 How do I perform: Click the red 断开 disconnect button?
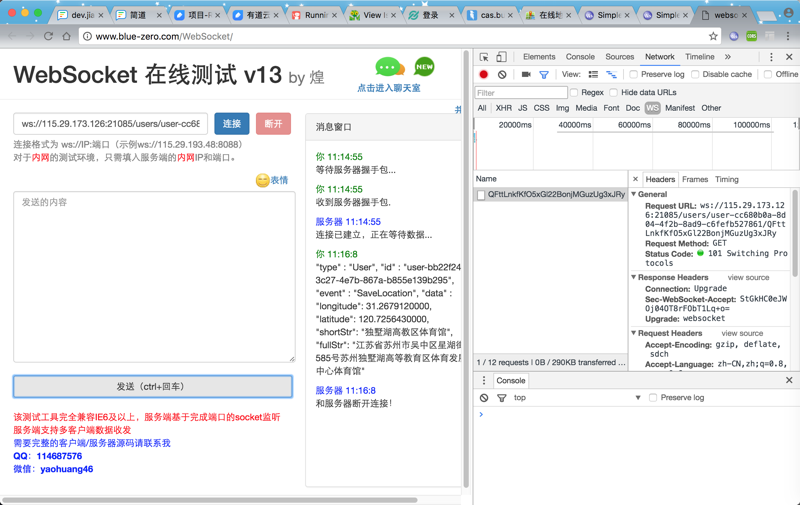273,123
